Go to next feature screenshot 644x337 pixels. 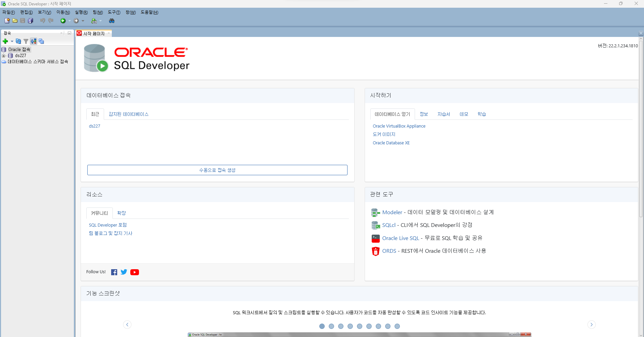[592, 325]
